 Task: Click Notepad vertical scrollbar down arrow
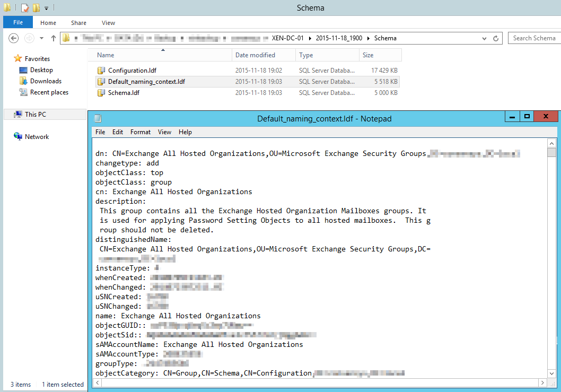pyautogui.click(x=551, y=373)
